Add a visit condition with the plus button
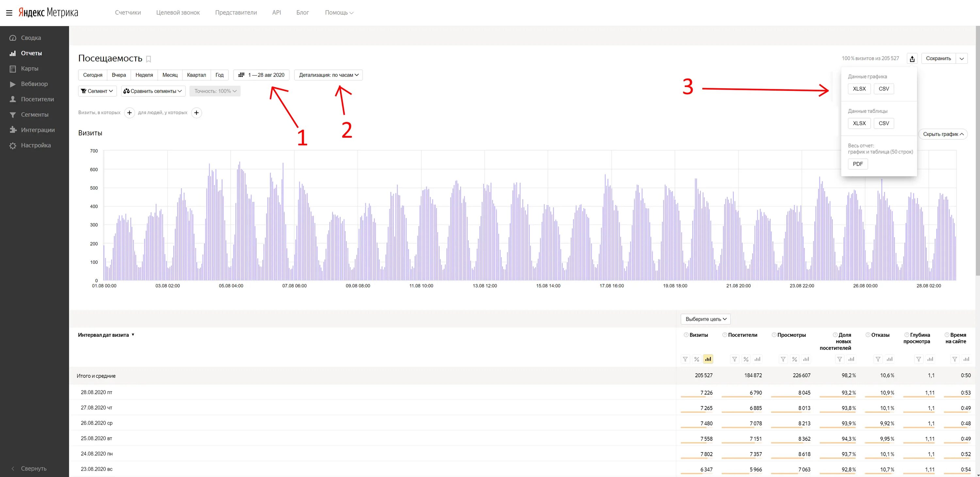Viewport: 980px width, 477px height. pos(129,113)
